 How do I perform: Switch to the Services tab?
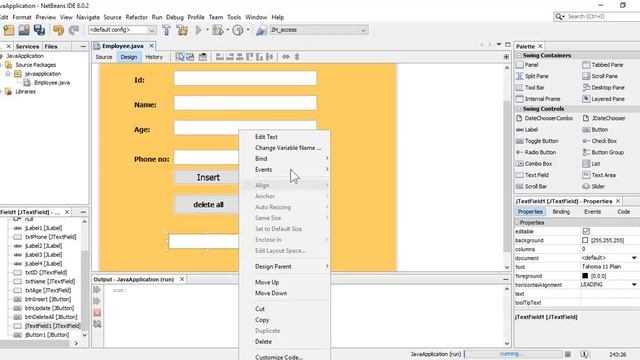[27, 47]
